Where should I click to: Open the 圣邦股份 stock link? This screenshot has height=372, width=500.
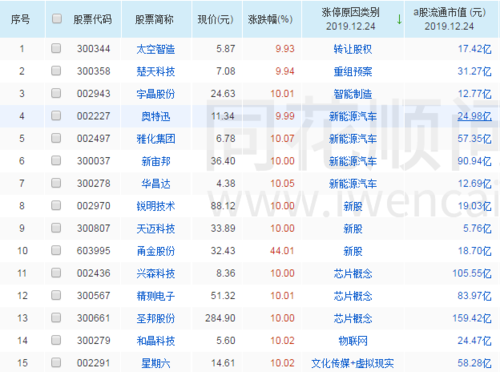pyautogui.click(x=156, y=319)
